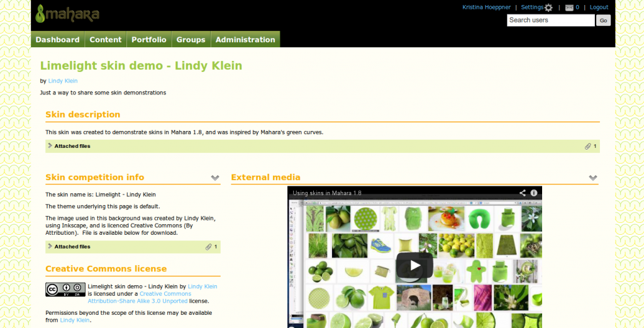Click the page title Limelight skin demo
The image size is (644, 328).
[x=142, y=65]
